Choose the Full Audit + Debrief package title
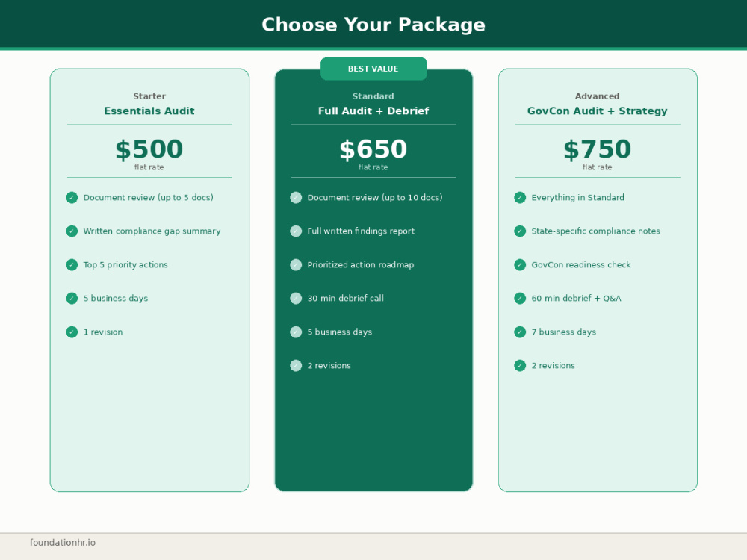This screenshot has height=560, width=747. (373, 111)
